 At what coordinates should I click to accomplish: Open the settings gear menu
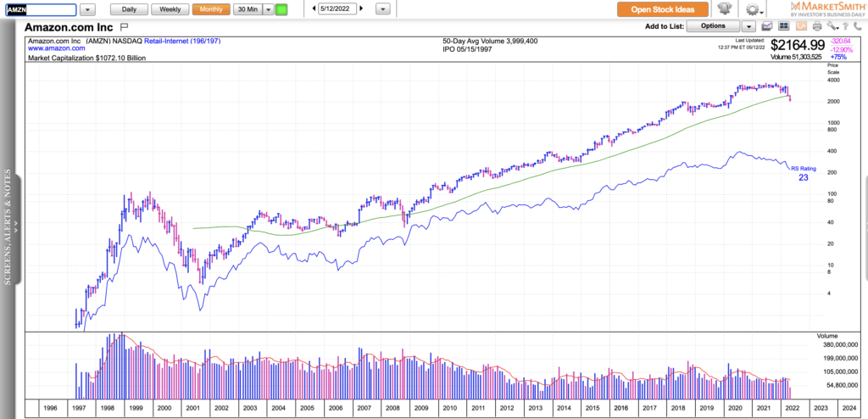click(x=754, y=9)
